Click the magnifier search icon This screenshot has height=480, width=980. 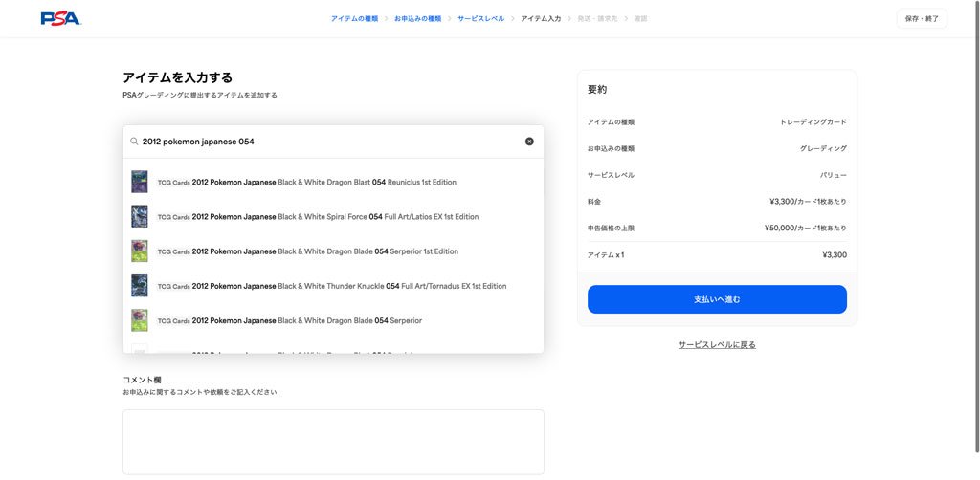[x=134, y=142]
